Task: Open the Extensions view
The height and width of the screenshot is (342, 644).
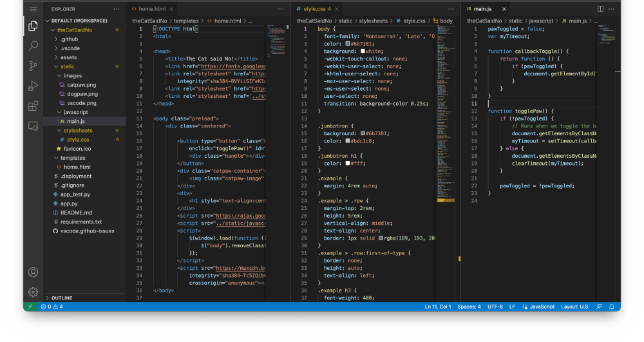Action: tap(33, 106)
